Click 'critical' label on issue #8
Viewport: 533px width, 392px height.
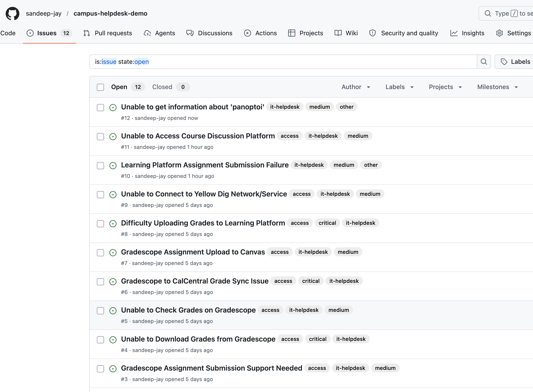pyautogui.click(x=327, y=223)
